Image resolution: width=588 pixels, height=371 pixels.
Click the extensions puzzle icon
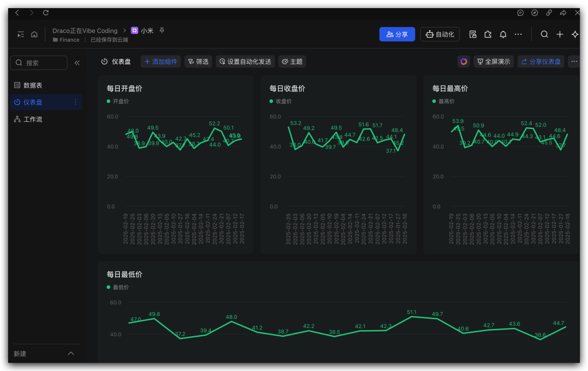[488, 34]
